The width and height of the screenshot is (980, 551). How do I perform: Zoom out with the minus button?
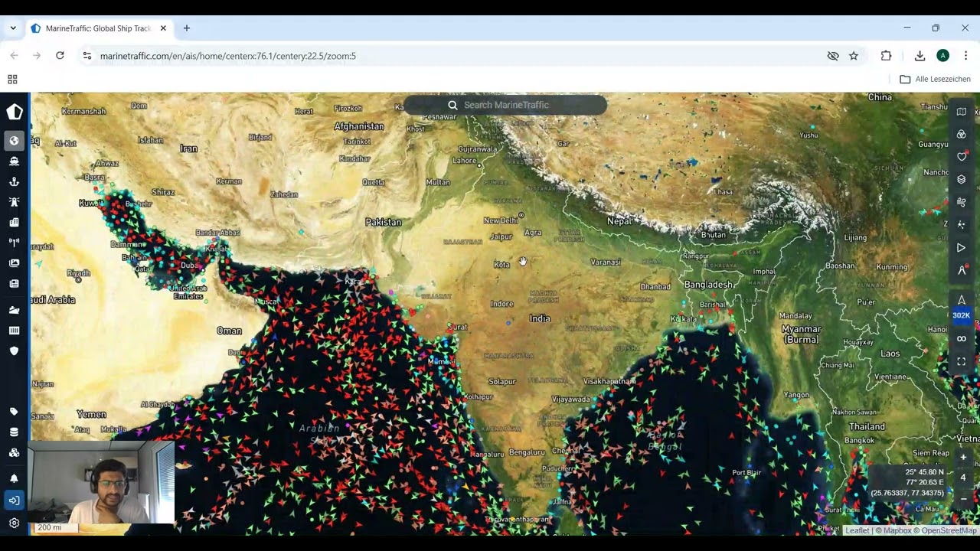[x=963, y=498]
